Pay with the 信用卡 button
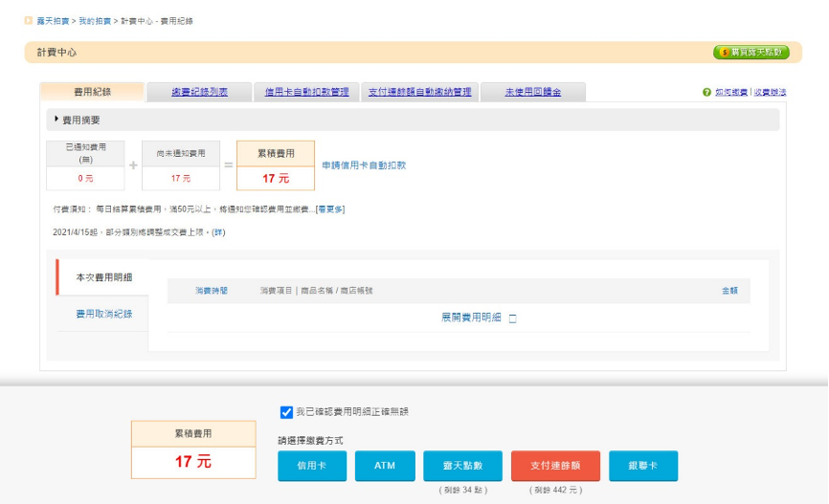 tap(312, 466)
